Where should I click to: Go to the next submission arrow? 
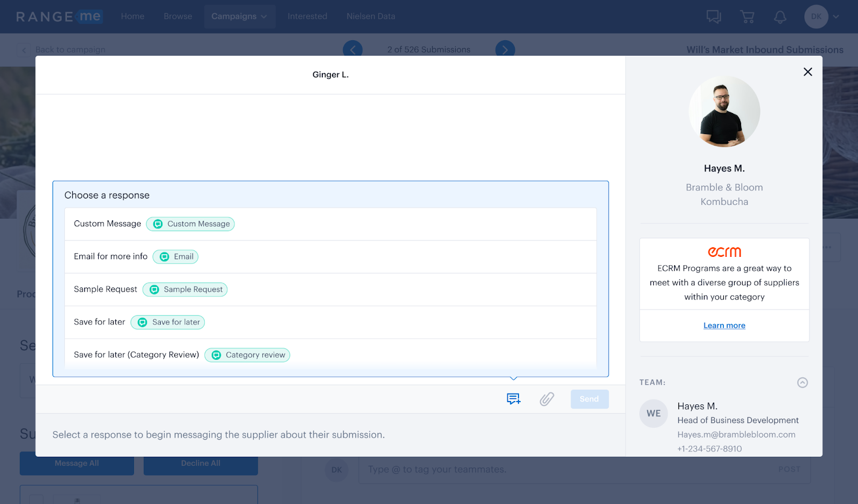(505, 50)
